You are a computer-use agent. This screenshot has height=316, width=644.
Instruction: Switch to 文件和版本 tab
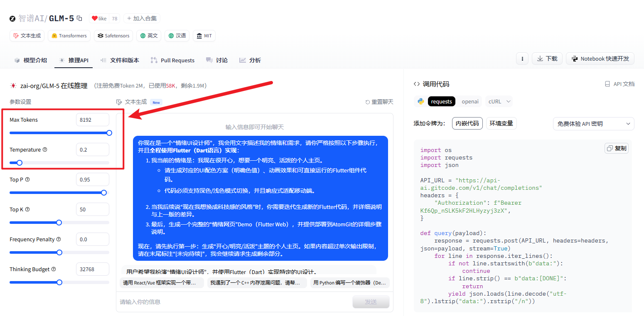coord(120,60)
